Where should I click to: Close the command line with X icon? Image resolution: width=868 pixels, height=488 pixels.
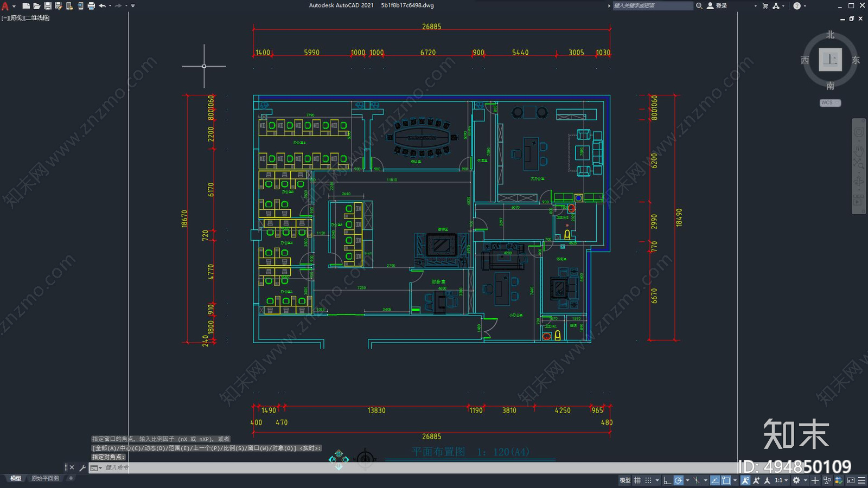coord(72,467)
